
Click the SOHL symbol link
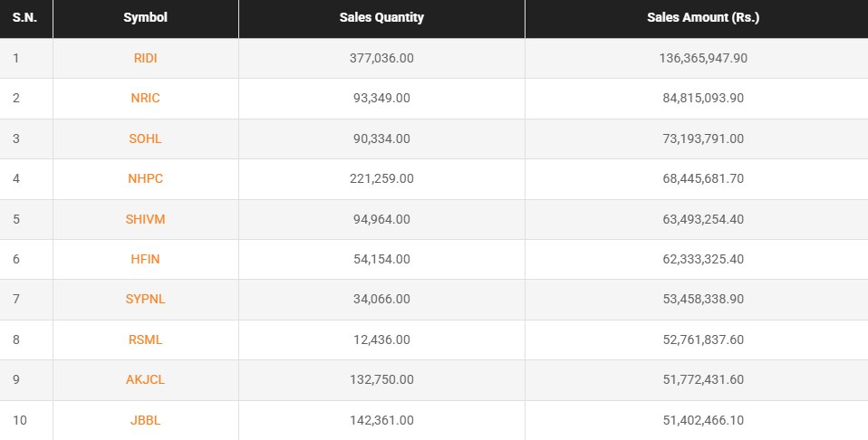point(145,139)
